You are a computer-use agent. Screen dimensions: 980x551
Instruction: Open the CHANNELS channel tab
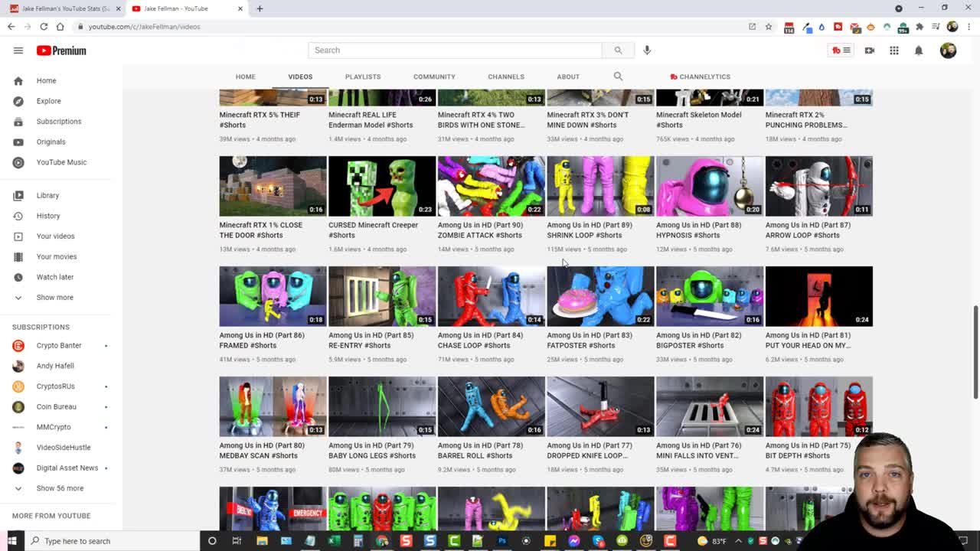pos(506,77)
